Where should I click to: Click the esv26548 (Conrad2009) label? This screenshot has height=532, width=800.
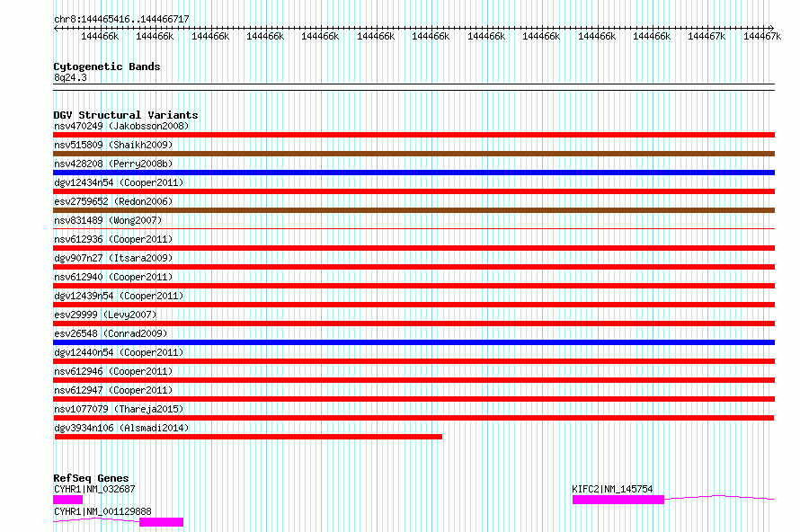pyautogui.click(x=111, y=333)
